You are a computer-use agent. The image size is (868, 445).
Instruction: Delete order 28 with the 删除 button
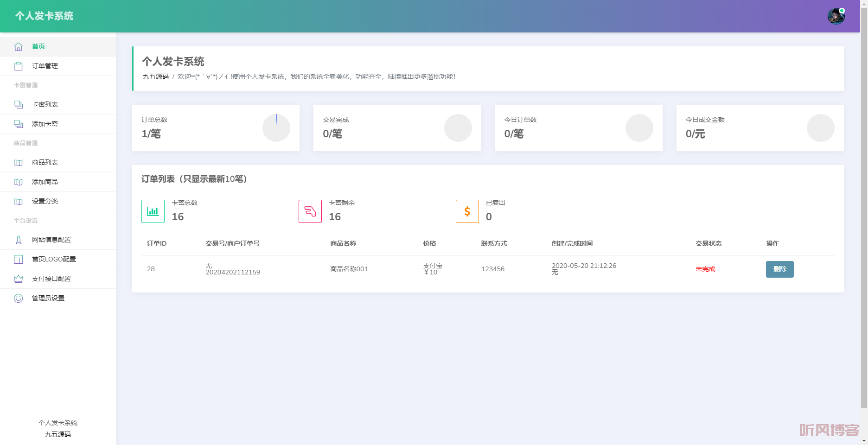click(779, 269)
